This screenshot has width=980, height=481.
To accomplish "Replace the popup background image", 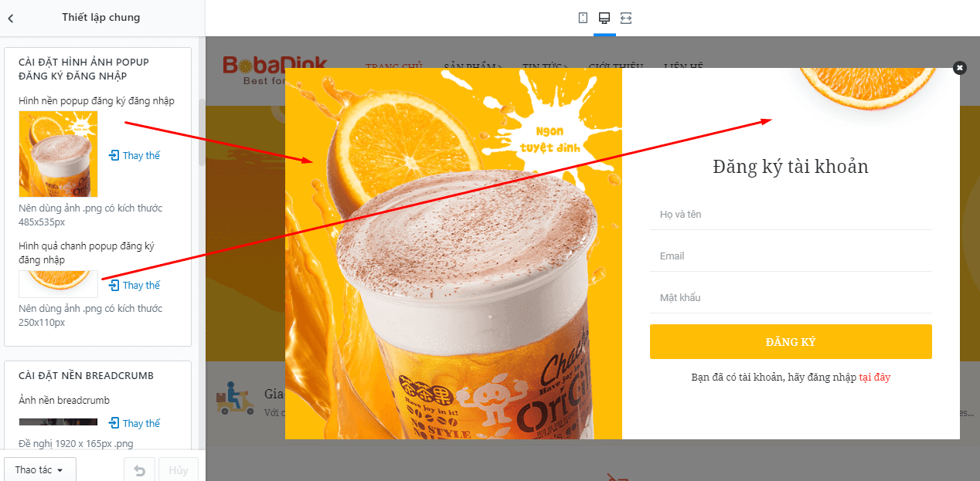I will point(134,155).
